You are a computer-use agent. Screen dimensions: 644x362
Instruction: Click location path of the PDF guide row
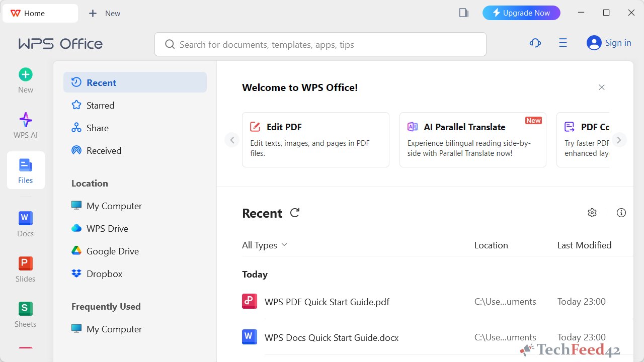tap(505, 302)
